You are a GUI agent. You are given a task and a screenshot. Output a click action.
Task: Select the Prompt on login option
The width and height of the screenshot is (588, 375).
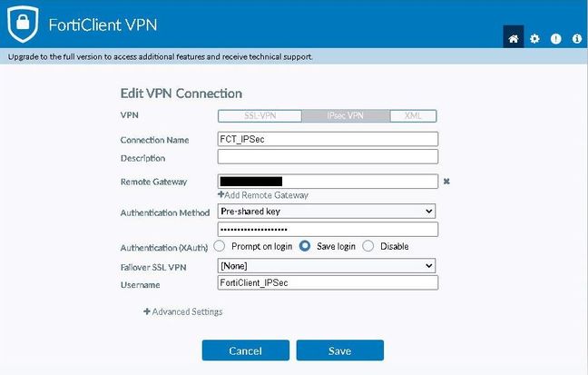coord(220,246)
